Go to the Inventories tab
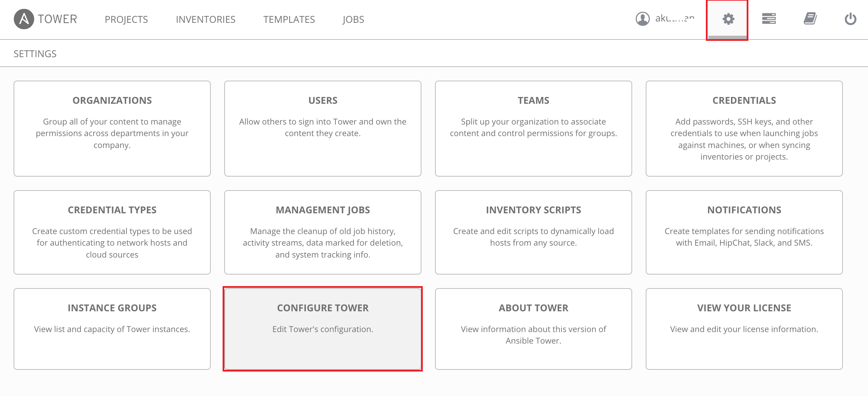This screenshot has width=868, height=396. 206,19
